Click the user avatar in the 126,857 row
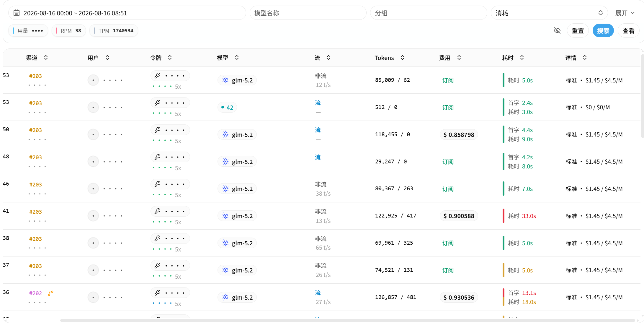The image size is (644, 328). pos(93,297)
